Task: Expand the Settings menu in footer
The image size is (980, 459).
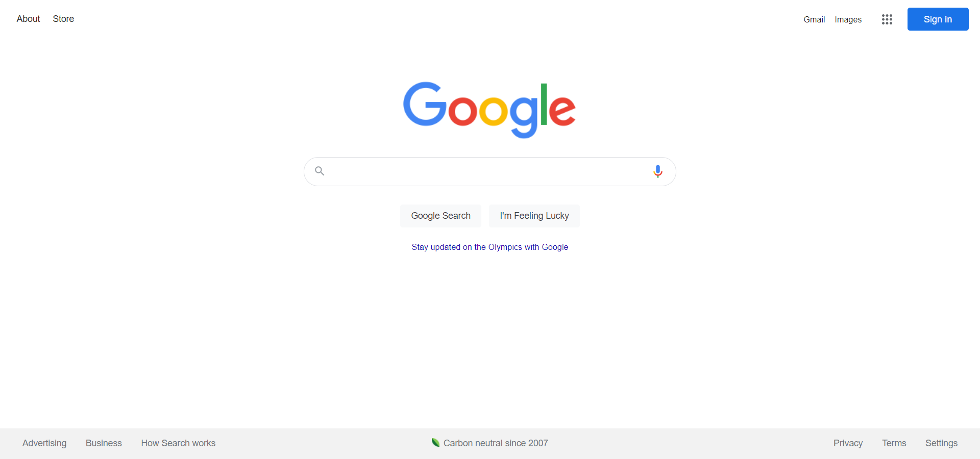Action: (941, 443)
